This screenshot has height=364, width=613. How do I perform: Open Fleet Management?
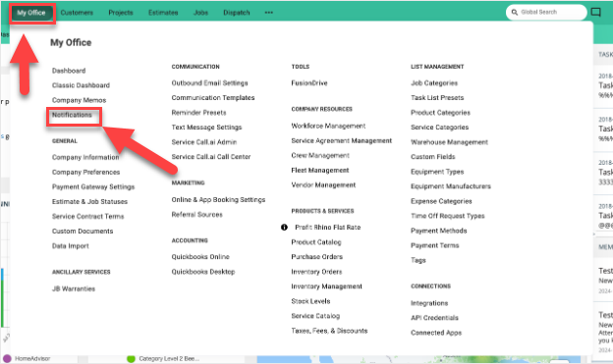pyautogui.click(x=320, y=171)
